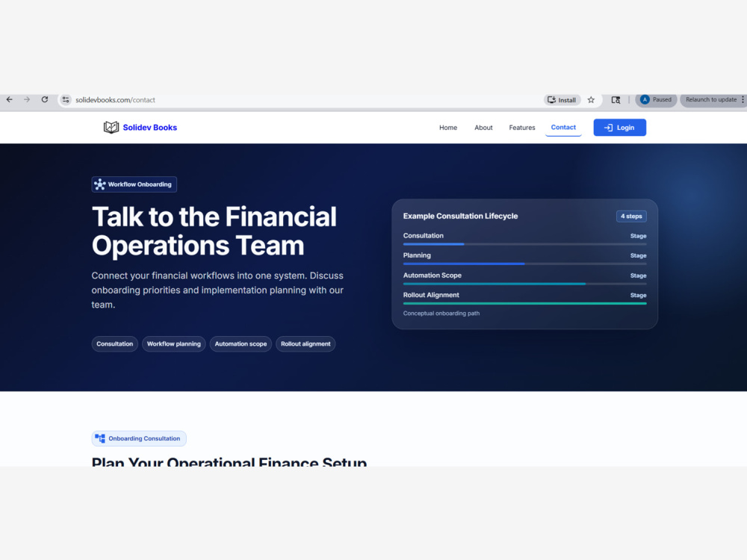Image resolution: width=747 pixels, height=560 pixels.
Task: Go back using browser back arrow
Action: tap(10, 99)
